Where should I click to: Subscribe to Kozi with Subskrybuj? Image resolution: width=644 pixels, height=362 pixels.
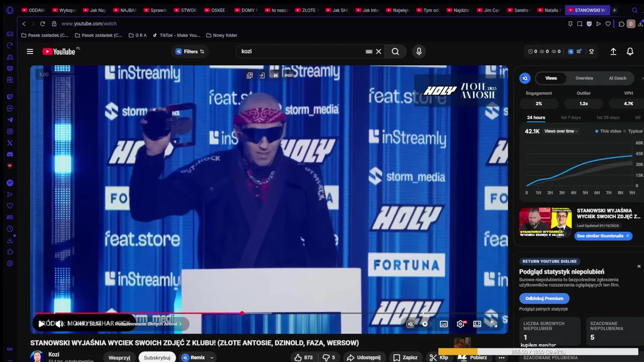coord(157,357)
